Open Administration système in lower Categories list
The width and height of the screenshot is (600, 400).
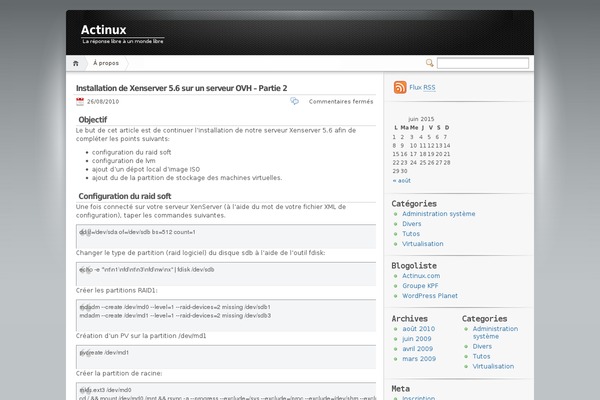tap(495, 332)
